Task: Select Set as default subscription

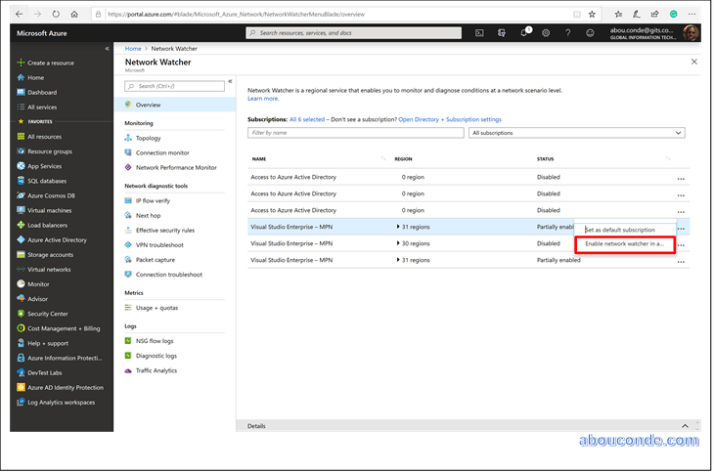Action: [620, 230]
